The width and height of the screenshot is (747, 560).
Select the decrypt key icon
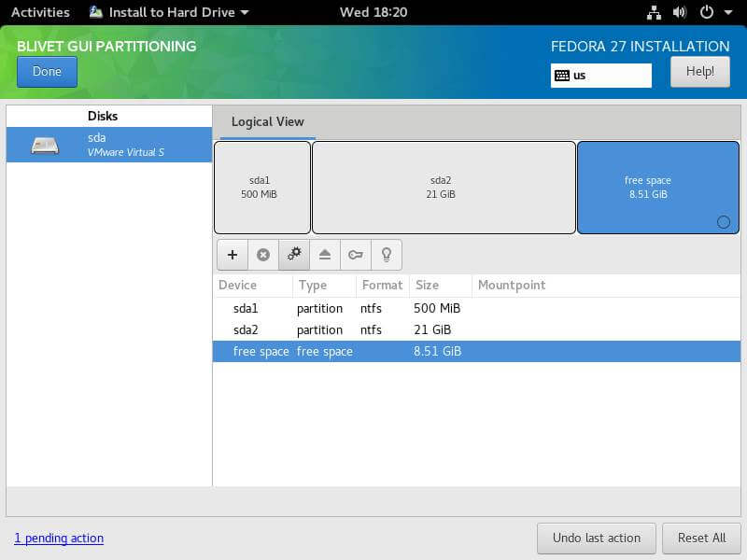[x=355, y=254]
